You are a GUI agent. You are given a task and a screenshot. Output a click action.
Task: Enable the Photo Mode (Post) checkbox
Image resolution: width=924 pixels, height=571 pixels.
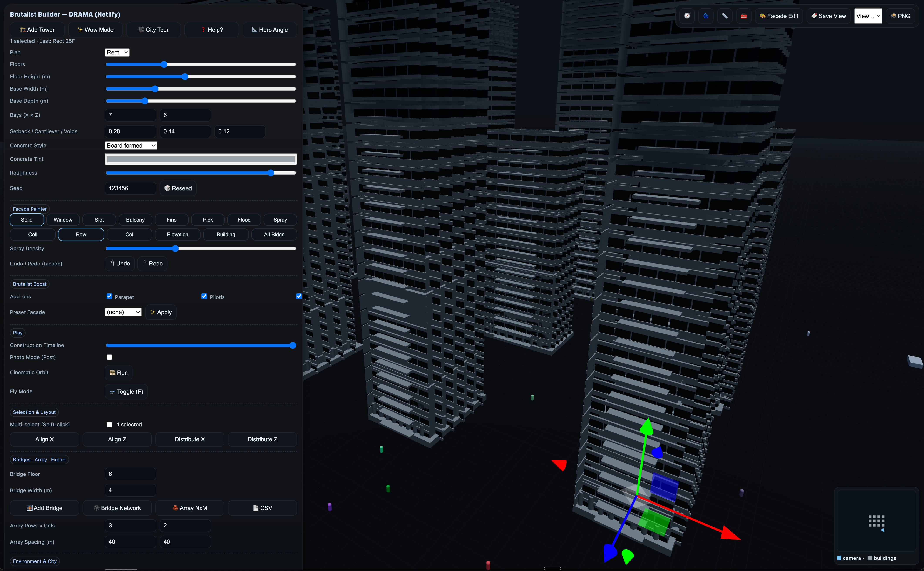click(109, 357)
